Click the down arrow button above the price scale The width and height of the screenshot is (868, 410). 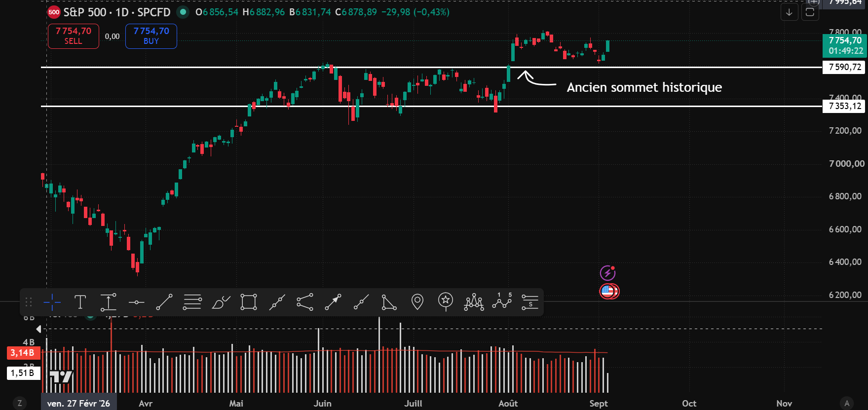tap(789, 12)
